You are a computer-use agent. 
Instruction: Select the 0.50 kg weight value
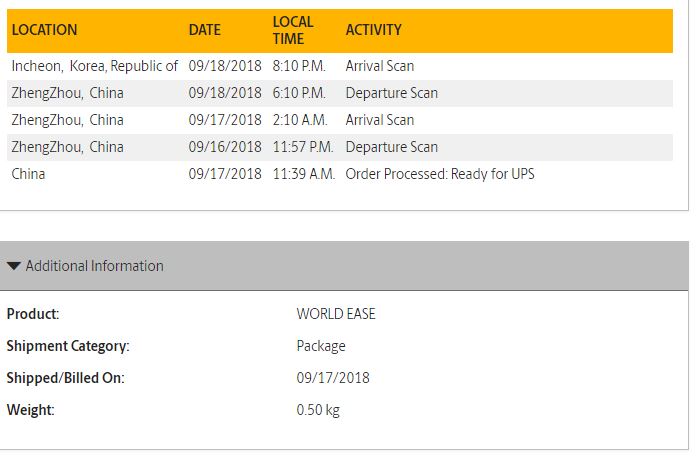(x=318, y=410)
